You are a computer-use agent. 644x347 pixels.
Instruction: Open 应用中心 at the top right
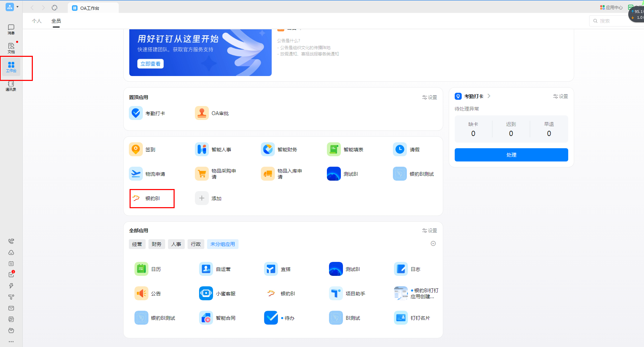point(611,7)
